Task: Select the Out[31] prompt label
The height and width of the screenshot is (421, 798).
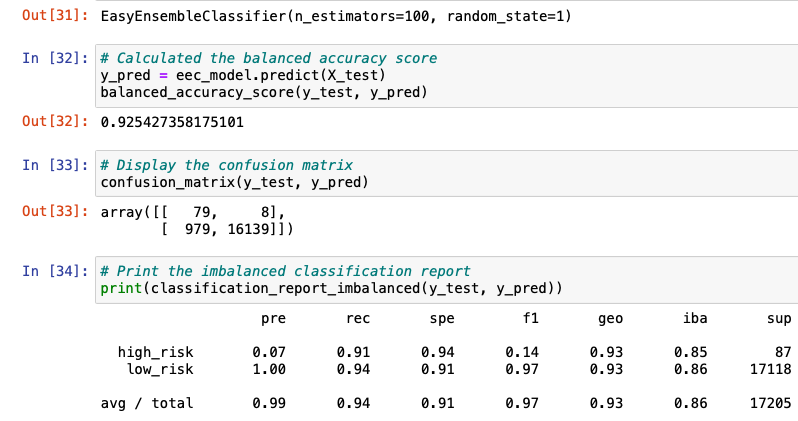Action: pyautogui.click(x=55, y=15)
